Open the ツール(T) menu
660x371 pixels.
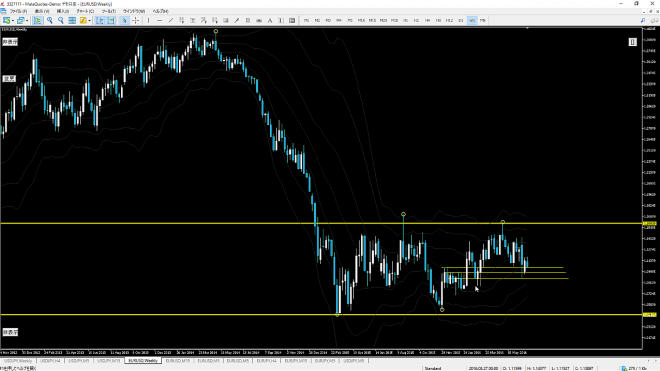(x=109, y=11)
